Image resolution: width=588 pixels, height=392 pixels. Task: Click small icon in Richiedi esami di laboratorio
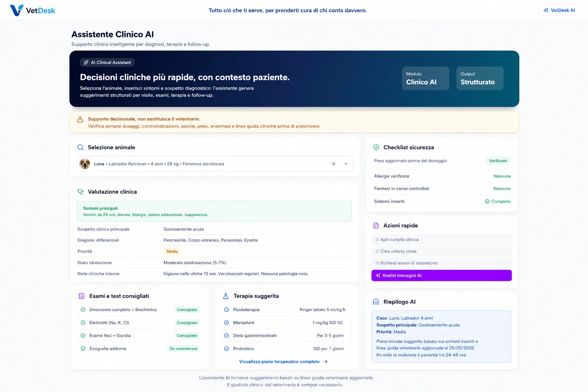click(377, 263)
